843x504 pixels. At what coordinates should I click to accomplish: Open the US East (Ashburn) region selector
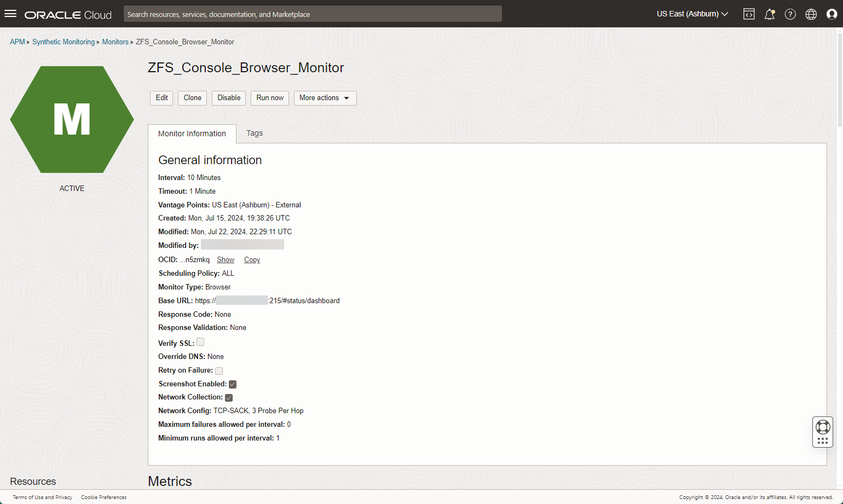692,14
